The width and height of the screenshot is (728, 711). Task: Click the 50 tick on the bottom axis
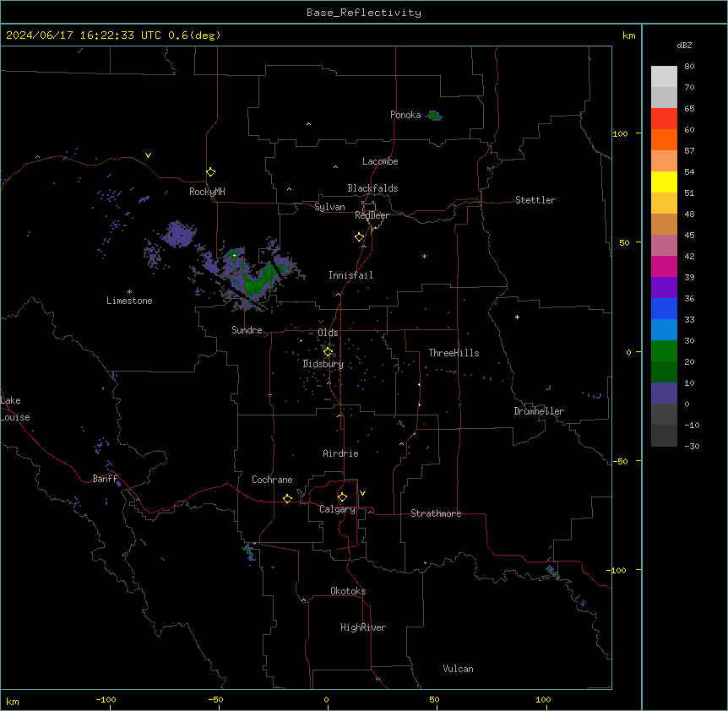pyautogui.click(x=434, y=699)
